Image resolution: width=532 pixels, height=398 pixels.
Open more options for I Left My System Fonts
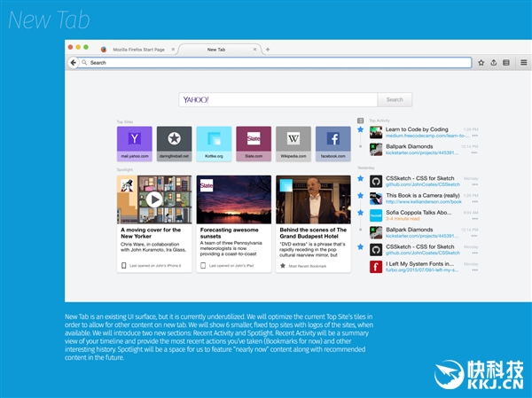[474, 270]
